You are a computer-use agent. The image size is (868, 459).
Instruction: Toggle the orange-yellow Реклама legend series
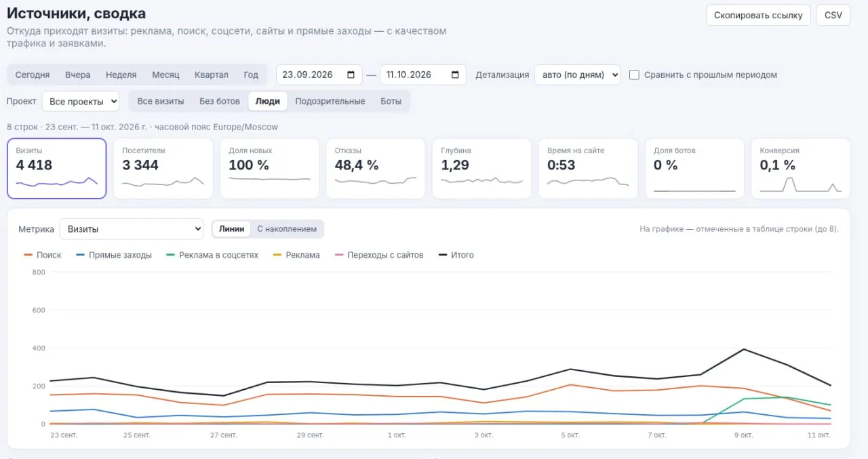coord(296,255)
